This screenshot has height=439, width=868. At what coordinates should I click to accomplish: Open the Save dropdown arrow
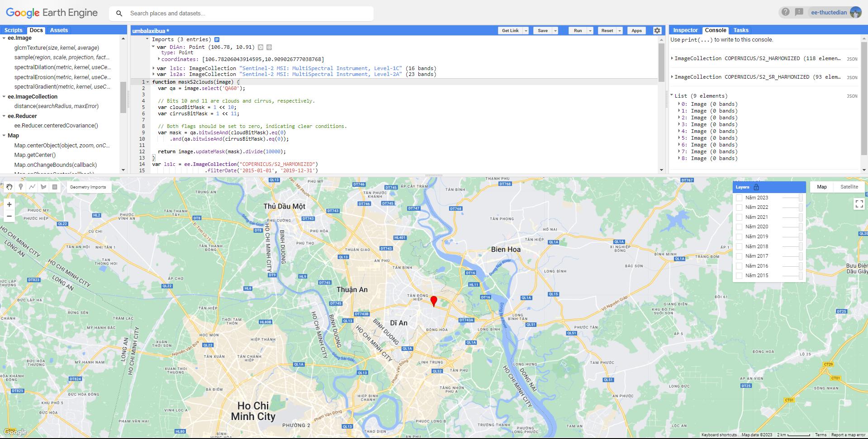(555, 31)
